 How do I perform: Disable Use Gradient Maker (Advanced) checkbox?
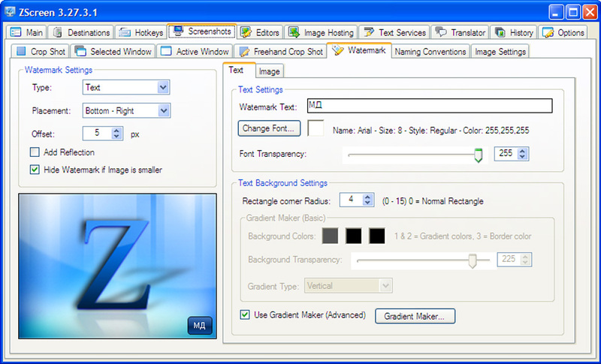pyautogui.click(x=245, y=314)
